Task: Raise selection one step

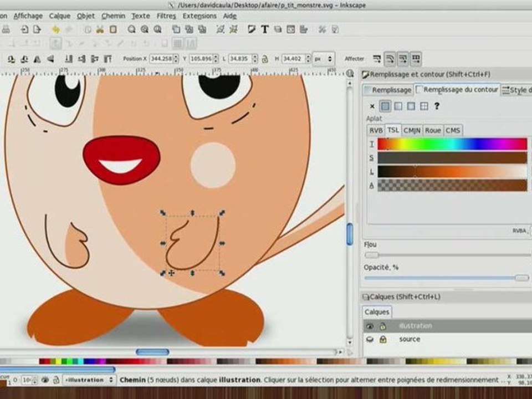Action: tap(95, 59)
